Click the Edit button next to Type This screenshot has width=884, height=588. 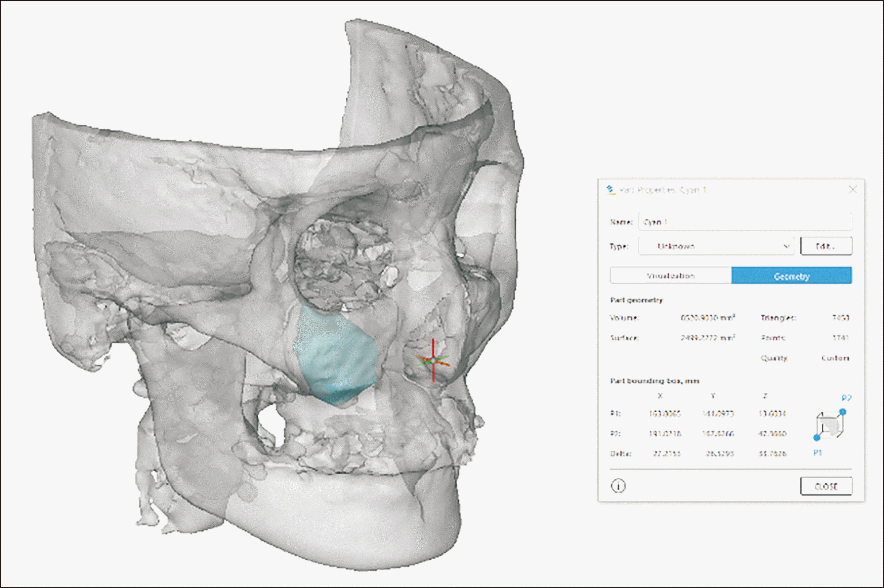(x=826, y=246)
